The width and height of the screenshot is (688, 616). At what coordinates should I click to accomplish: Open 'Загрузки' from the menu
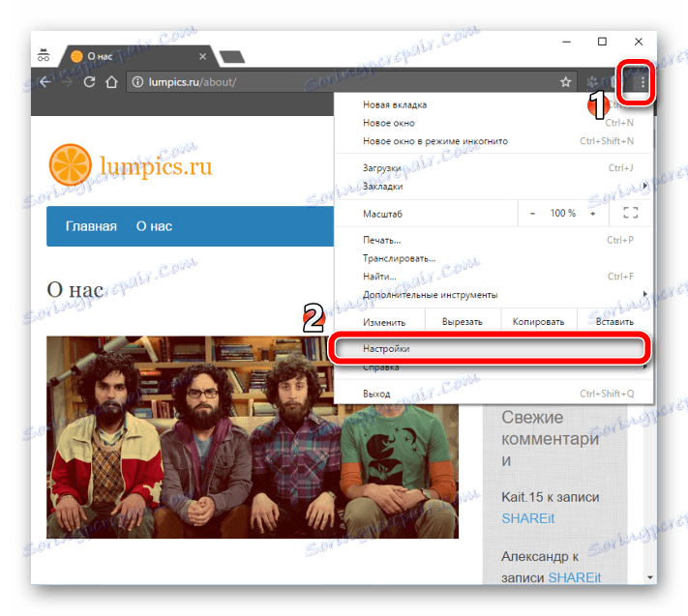494,168
